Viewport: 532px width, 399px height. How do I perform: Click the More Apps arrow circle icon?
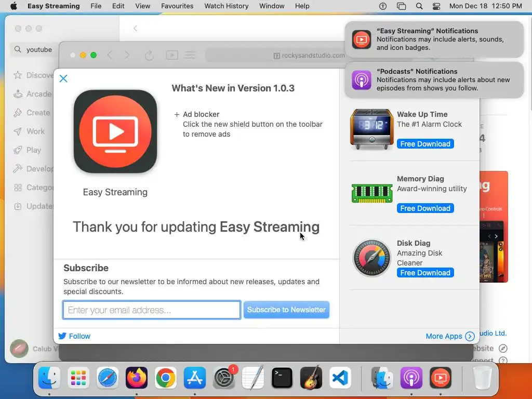(470, 336)
